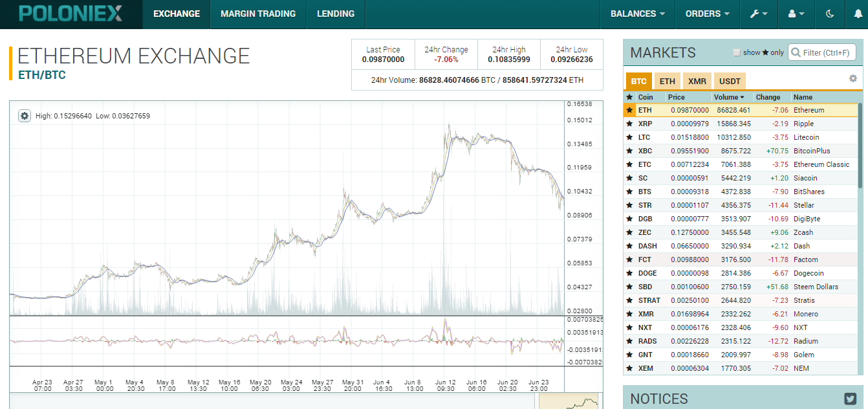The image size is (868, 409).
Task: Click Last Price 0.09870000 value
Action: [x=383, y=60]
